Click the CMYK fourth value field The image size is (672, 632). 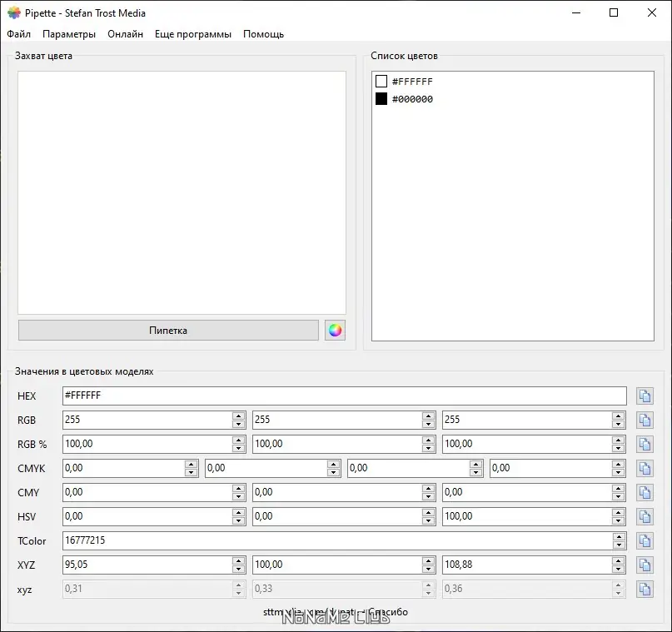tap(550, 468)
